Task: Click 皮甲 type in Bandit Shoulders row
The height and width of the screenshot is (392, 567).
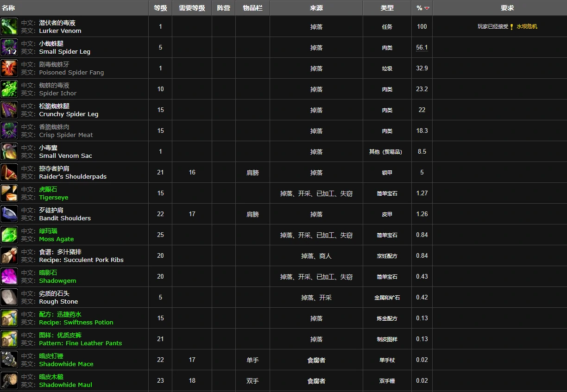Action: (387, 214)
